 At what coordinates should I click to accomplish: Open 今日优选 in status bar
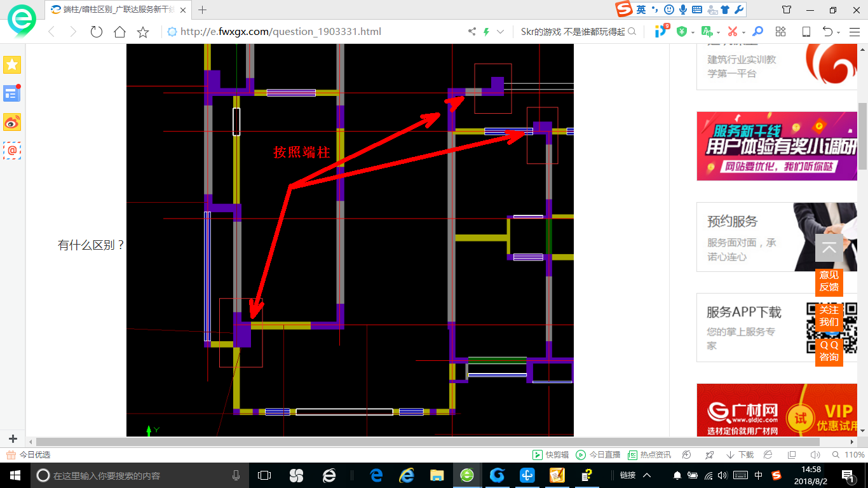tap(29, 455)
